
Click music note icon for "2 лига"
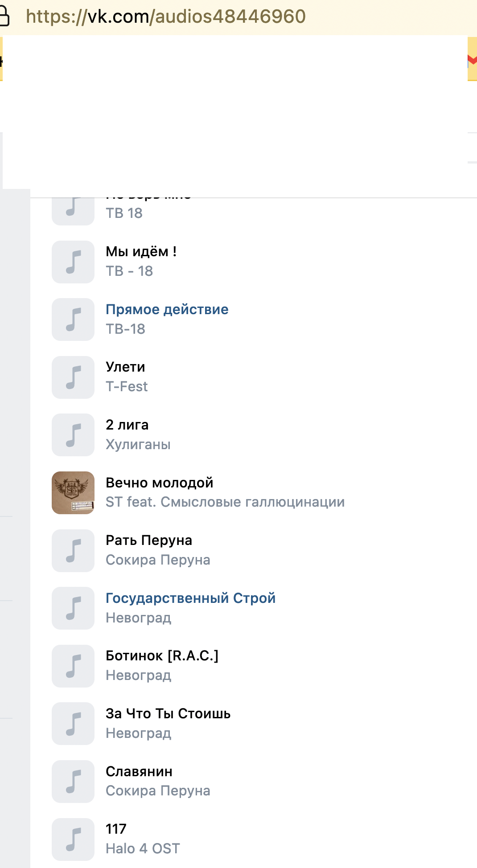pos(73,435)
